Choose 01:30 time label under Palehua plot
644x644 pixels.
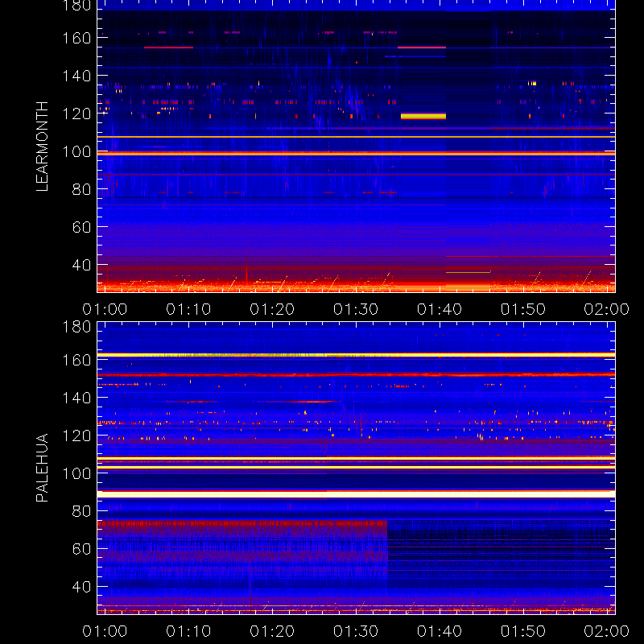coord(356,631)
